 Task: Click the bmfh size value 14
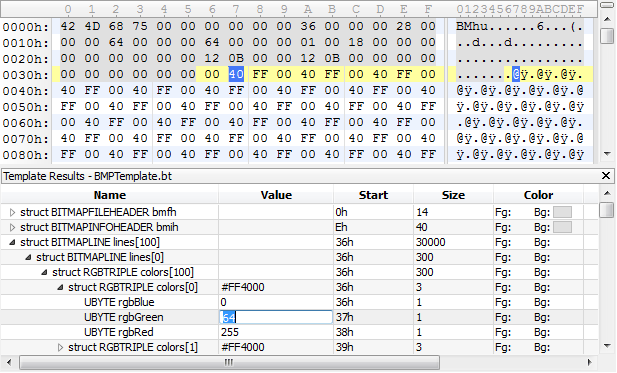point(422,212)
